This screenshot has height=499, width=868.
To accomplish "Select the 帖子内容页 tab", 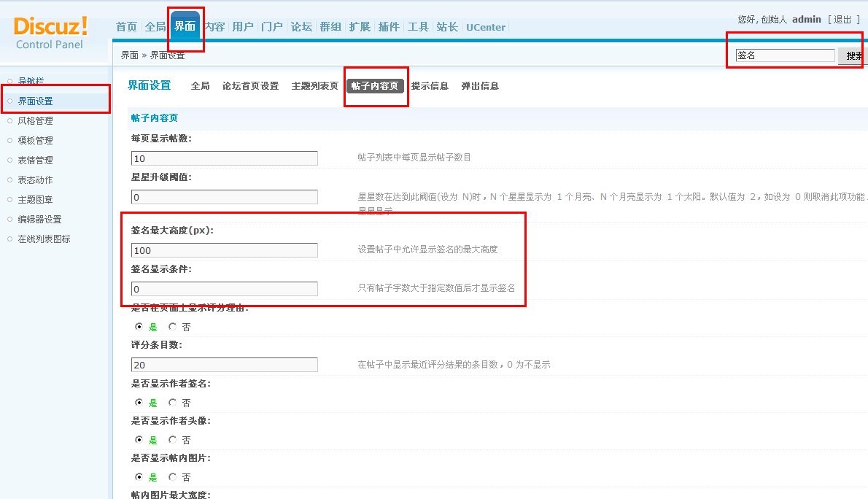I will point(375,86).
